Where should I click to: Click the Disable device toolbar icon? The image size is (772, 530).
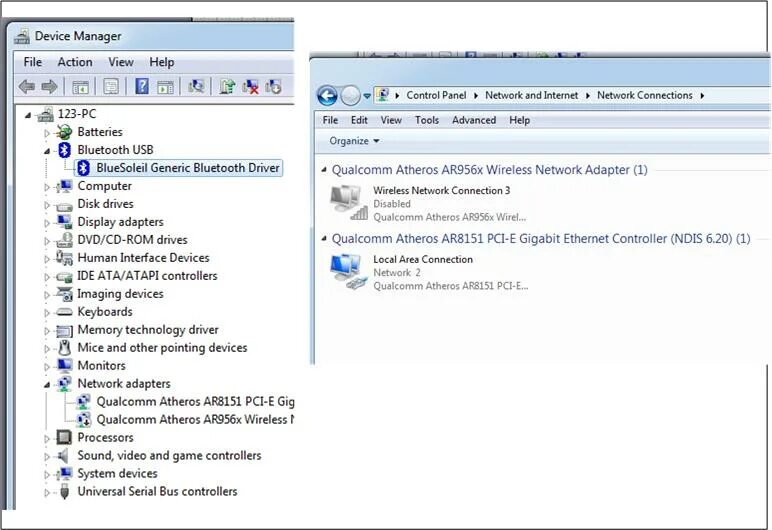(273, 87)
